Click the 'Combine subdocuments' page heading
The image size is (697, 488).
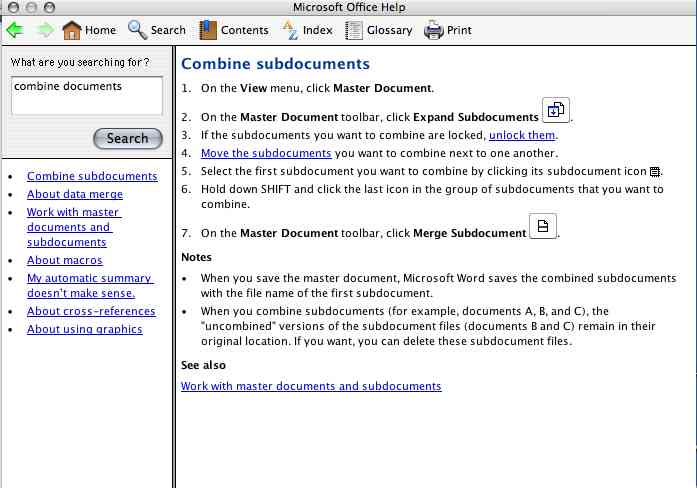(275, 64)
